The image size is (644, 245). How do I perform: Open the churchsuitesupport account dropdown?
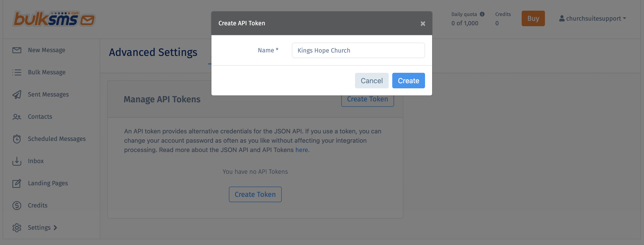(x=592, y=18)
